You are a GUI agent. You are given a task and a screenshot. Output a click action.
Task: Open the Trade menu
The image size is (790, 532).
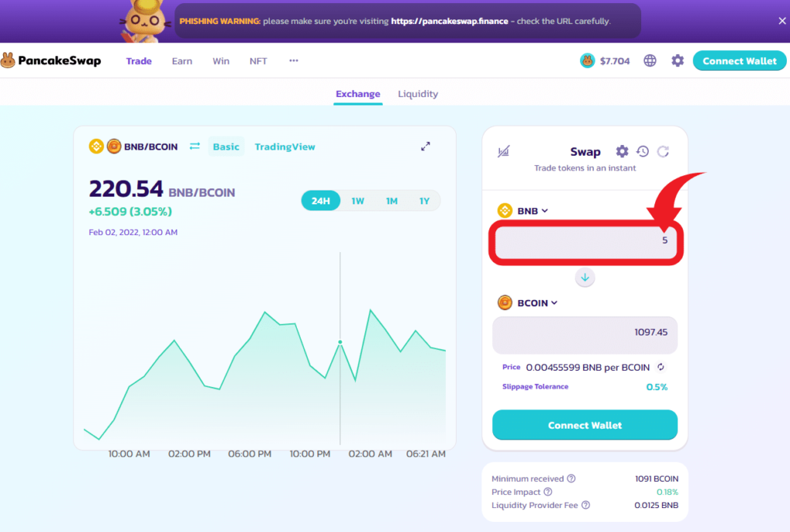[x=139, y=61]
